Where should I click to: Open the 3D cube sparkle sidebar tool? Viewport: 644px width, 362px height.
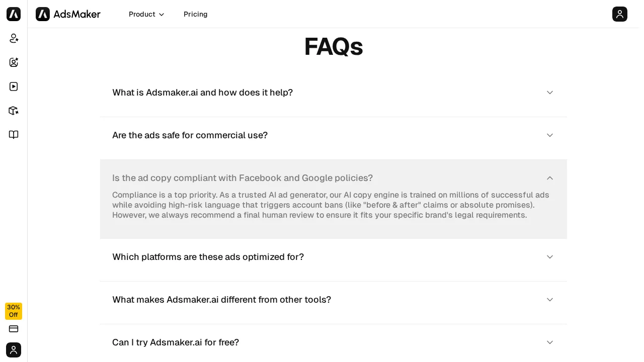[14, 111]
